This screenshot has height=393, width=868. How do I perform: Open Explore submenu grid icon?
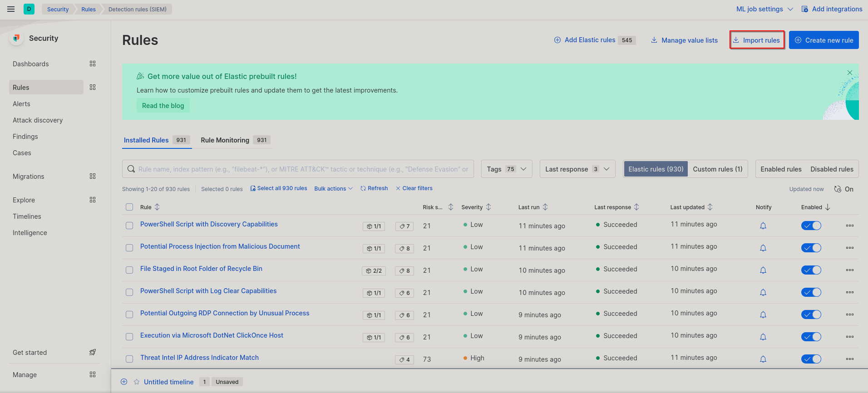click(x=93, y=200)
